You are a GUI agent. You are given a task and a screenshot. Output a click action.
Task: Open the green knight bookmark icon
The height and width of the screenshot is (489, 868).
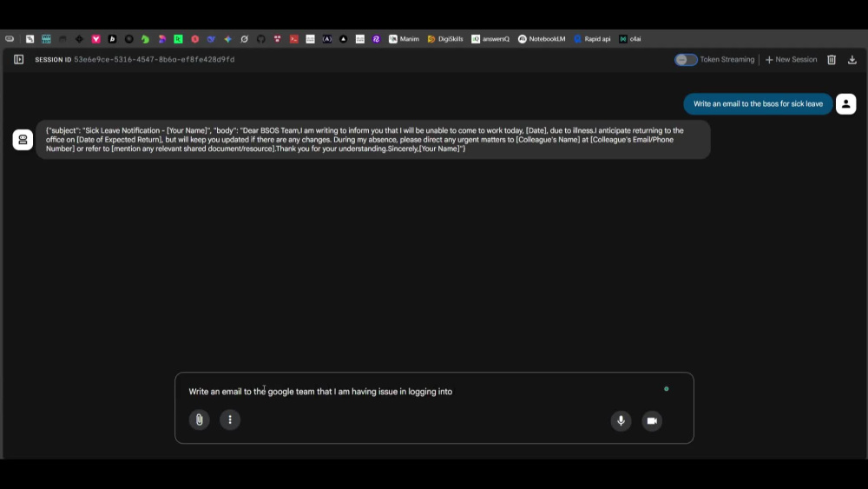(145, 39)
